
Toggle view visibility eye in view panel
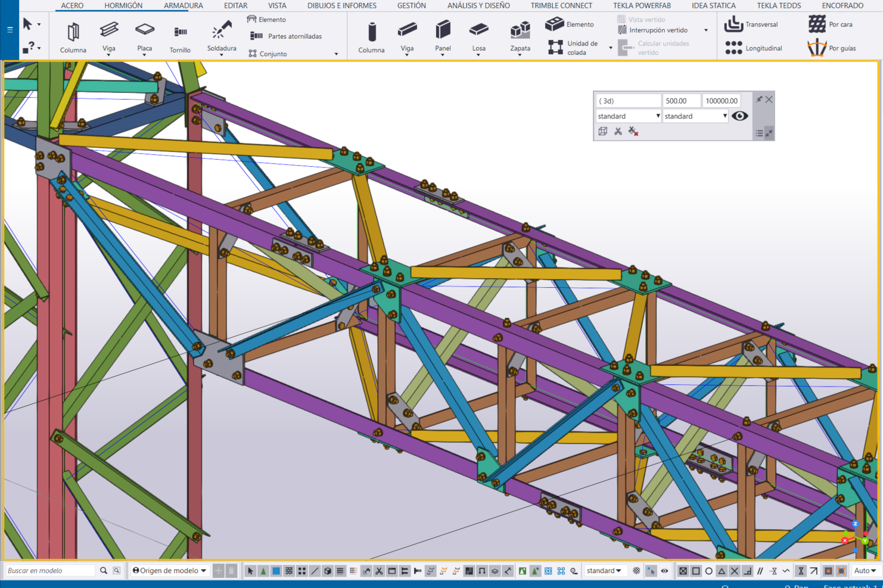point(740,116)
